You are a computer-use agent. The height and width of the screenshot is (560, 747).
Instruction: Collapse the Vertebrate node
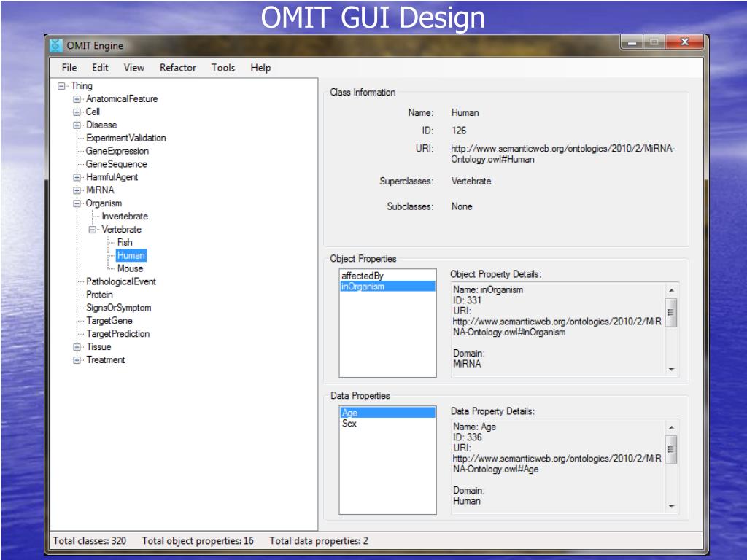[93, 230]
